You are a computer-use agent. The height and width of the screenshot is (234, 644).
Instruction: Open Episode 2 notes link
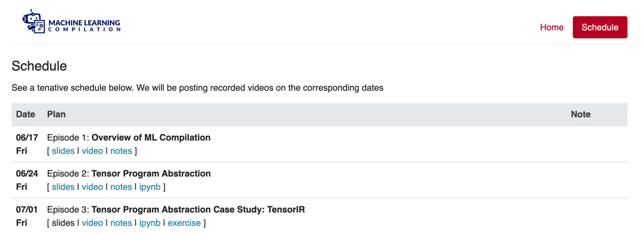(x=121, y=187)
